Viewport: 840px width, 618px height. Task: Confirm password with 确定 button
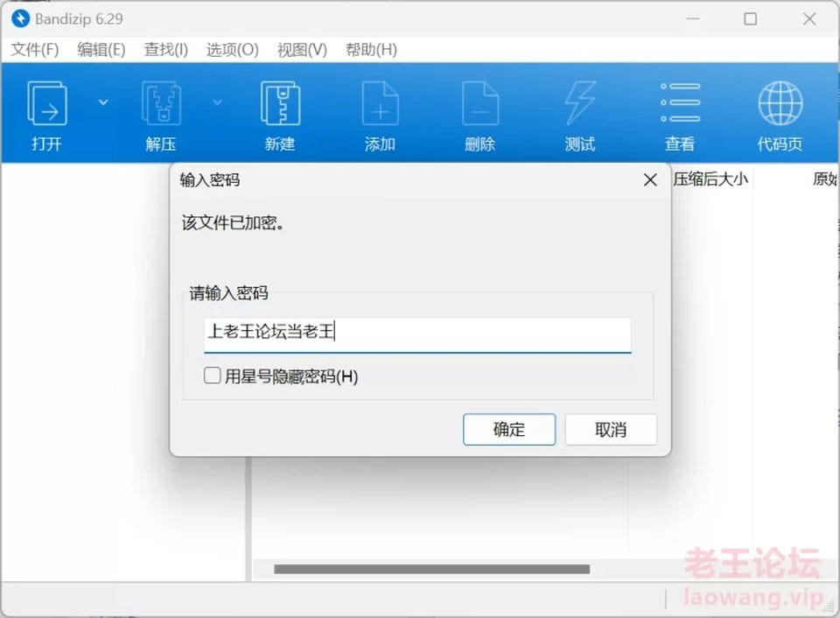click(x=509, y=429)
